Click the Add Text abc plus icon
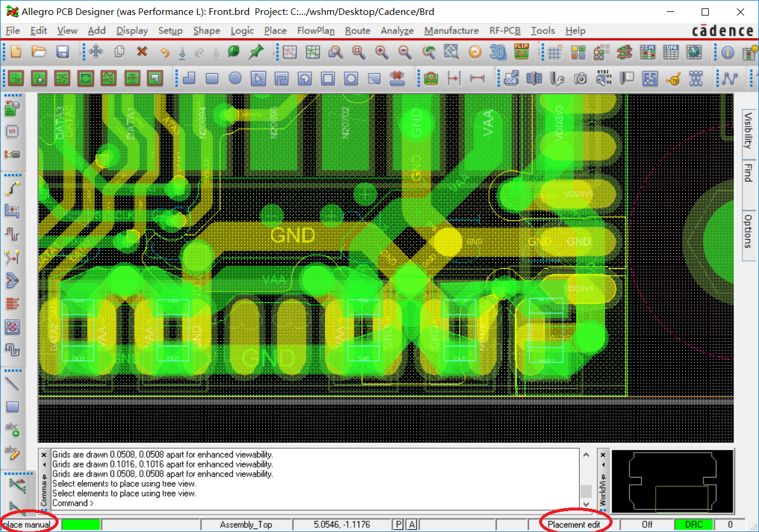 pos(12,429)
